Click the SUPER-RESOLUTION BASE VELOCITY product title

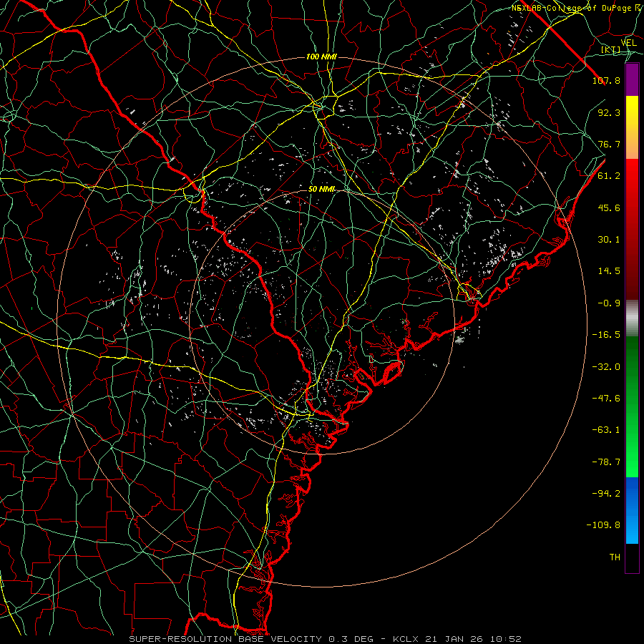pyautogui.click(x=227, y=639)
